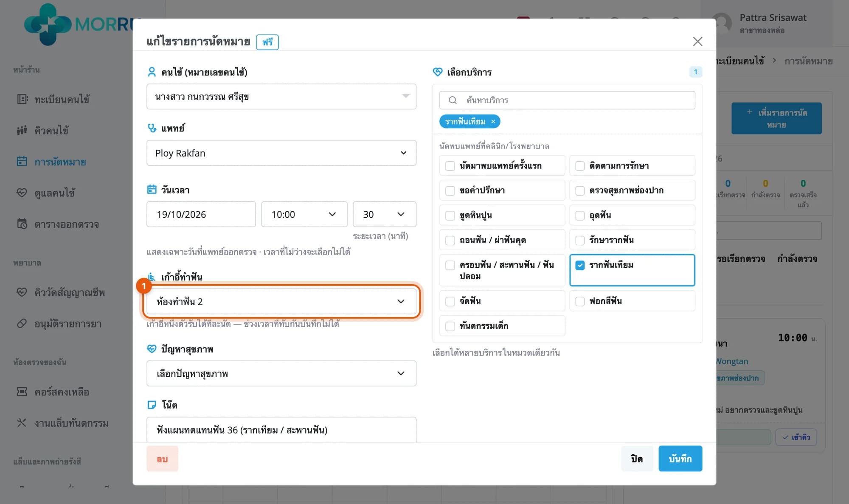Click the ตารางออกตรวจ sidebar icon
849x504 pixels.
coord(22,224)
